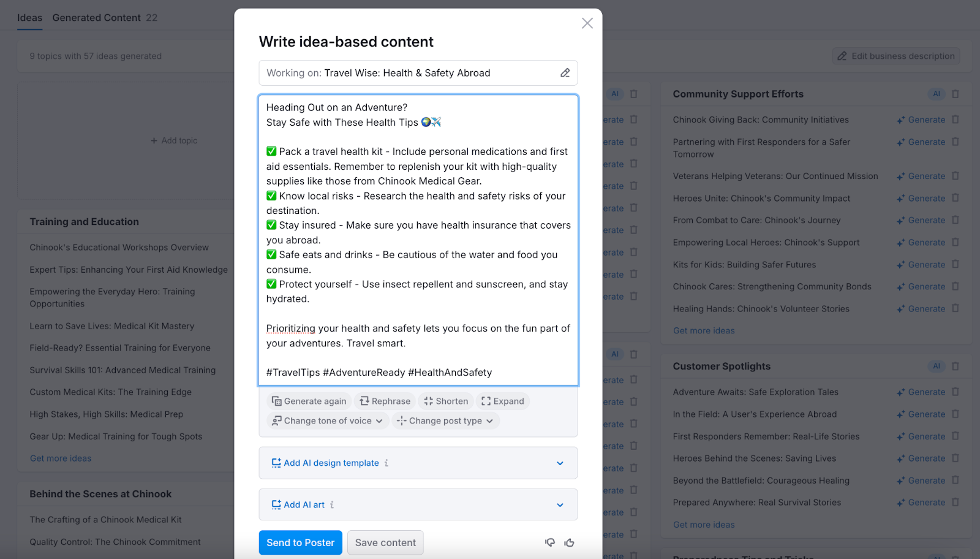Image resolution: width=980 pixels, height=559 pixels.
Task: Close the Write idea-based content dialog
Action: coord(587,23)
